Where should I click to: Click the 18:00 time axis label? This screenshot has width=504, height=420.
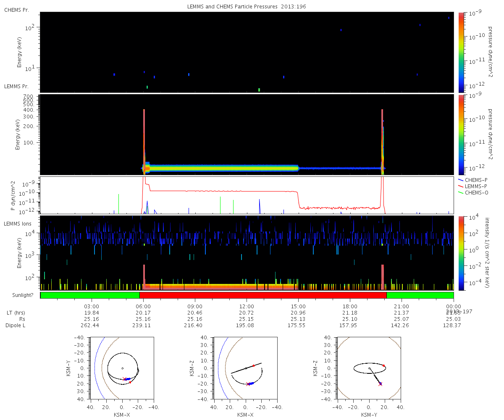coord(350,307)
